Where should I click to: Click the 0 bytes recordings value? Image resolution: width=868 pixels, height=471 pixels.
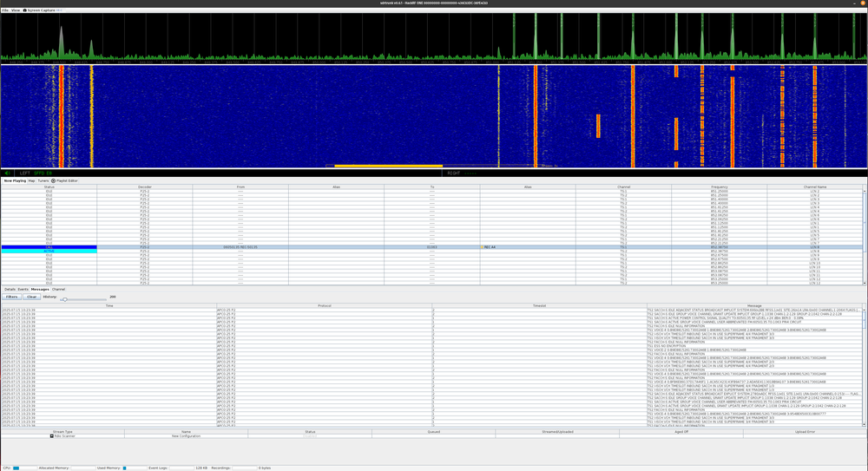[x=265, y=468]
